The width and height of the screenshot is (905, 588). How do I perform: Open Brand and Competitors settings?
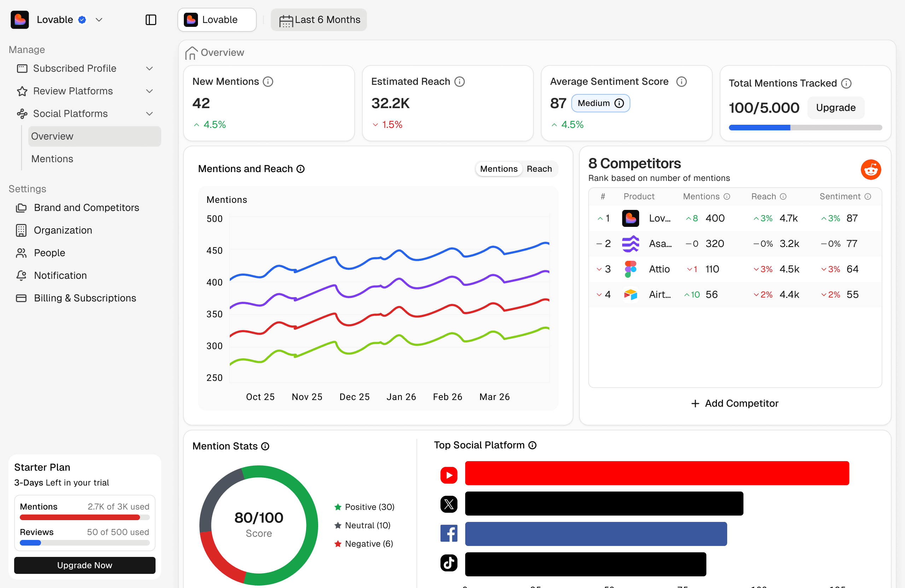(86, 207)
